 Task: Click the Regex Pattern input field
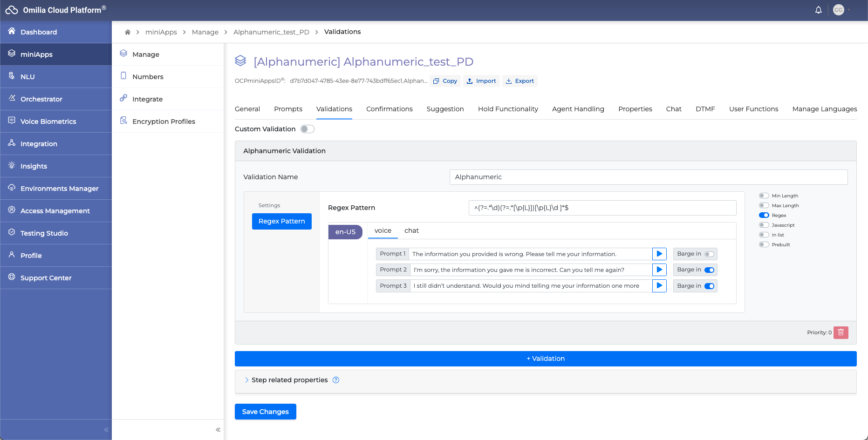(x=602, y=208)
